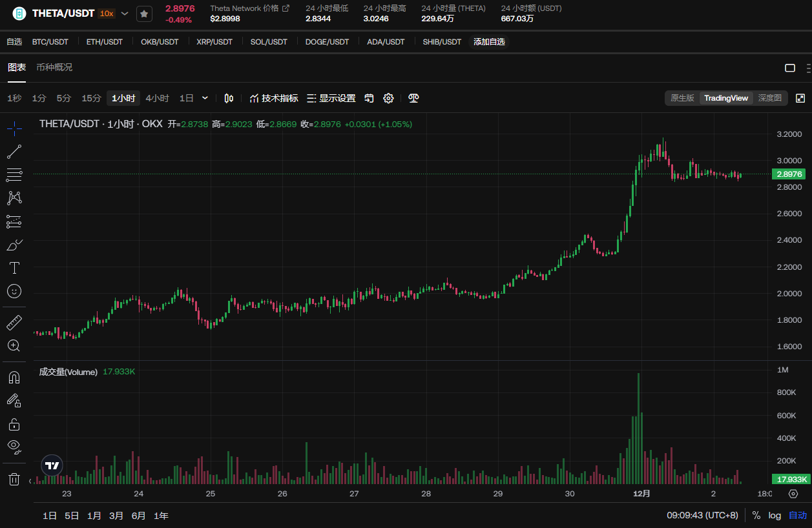The height and width of the screenshot is (528, 812).
Task: Activate the zoom in tool
Action: click(14, 345)
